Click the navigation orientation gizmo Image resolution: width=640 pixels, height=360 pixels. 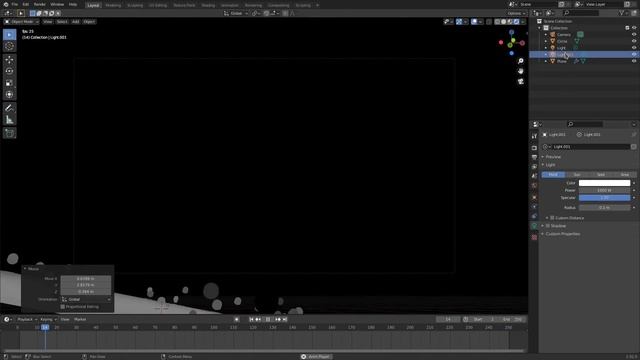pos(511,42)
